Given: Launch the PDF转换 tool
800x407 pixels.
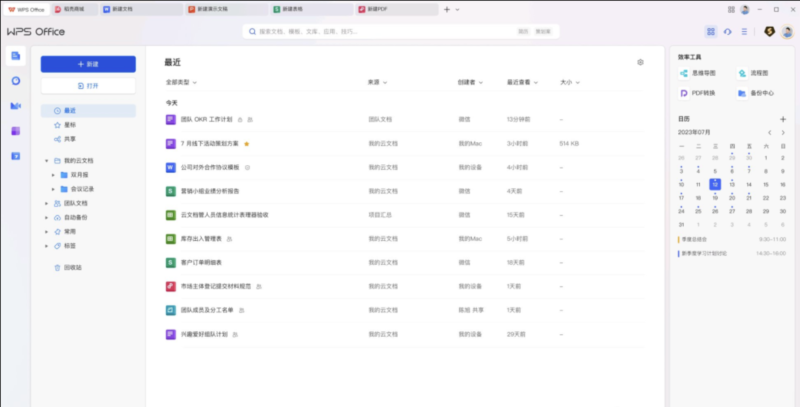Looking at the screenshot, I should pos(697,93).
